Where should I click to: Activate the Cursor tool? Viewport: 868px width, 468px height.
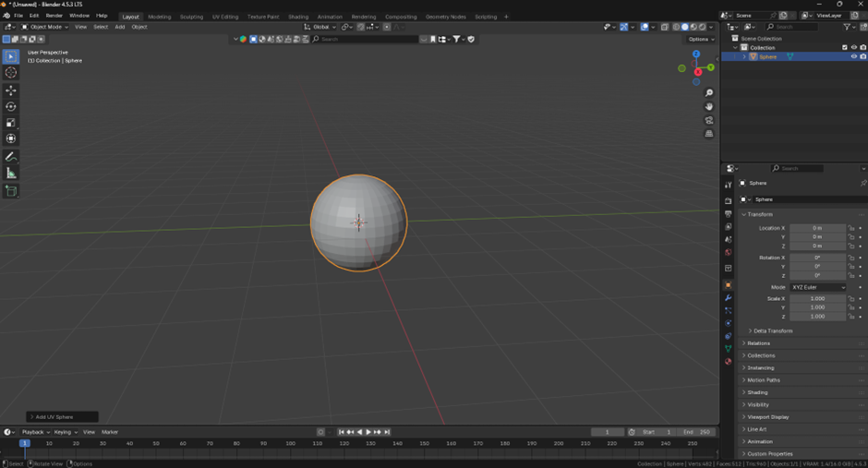[x=11, y=73]
